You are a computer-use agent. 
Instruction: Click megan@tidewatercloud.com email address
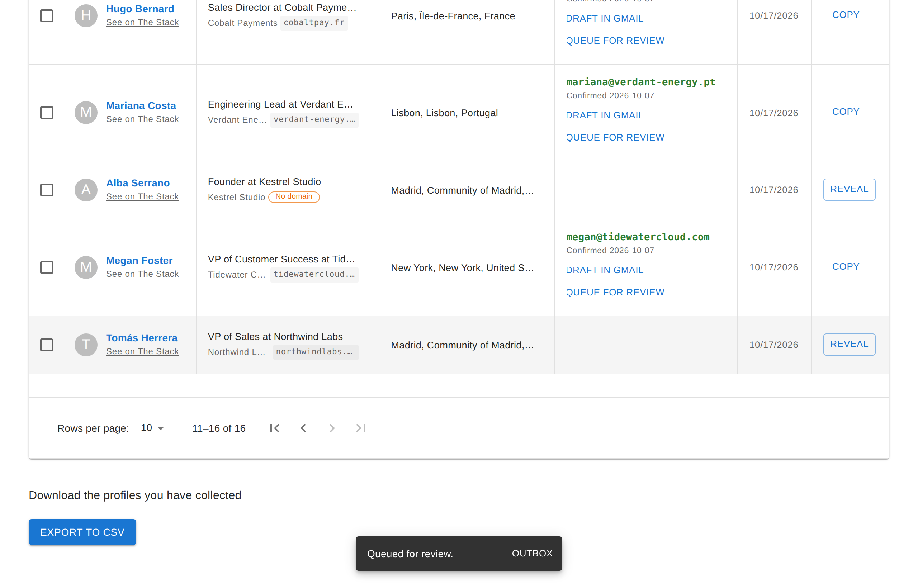638,237
